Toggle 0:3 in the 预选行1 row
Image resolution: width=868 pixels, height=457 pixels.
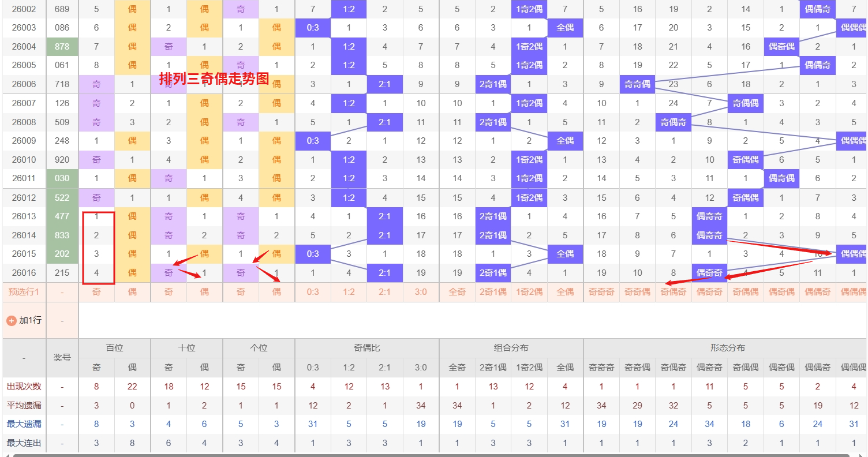click(312, 292)
